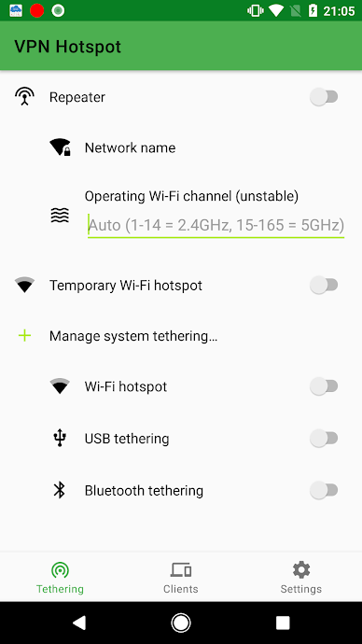
Task: Open Manage system tethering option
Action: pos(181,336)
